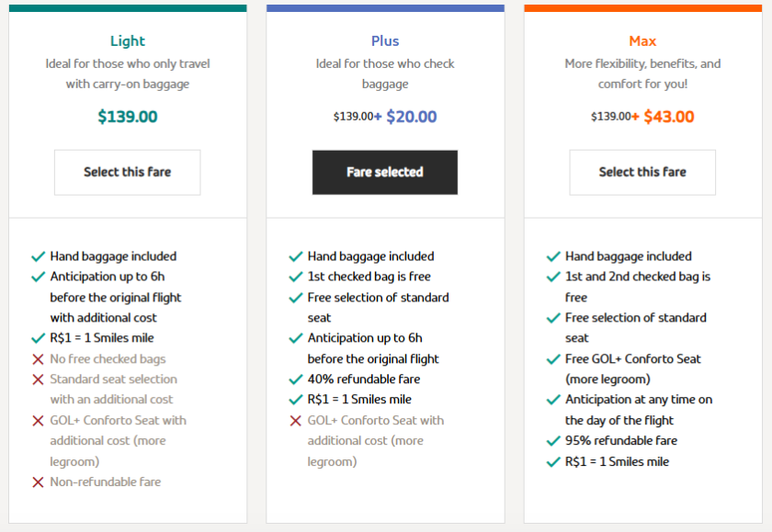Click Select this fare under Max
Screen dimensions: 772x532
click(641, 172)
